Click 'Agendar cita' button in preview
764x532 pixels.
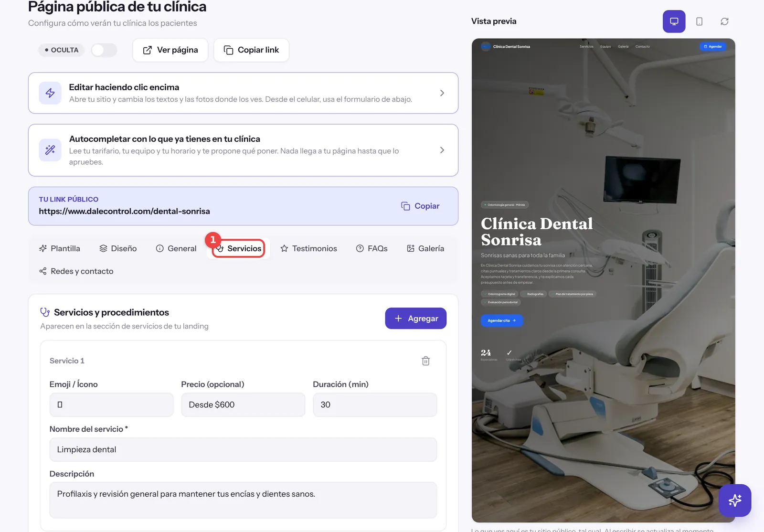(x=502, y=320)
